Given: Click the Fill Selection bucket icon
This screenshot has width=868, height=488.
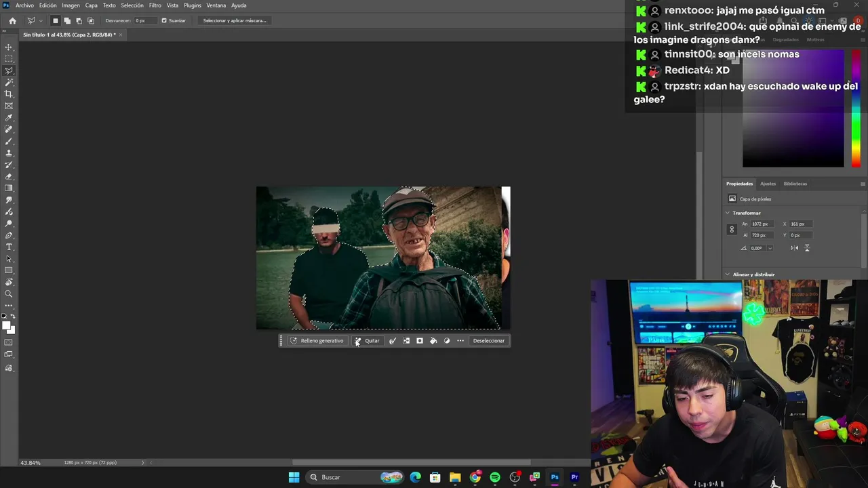Looking at the screenshot, I should point(433,341).
